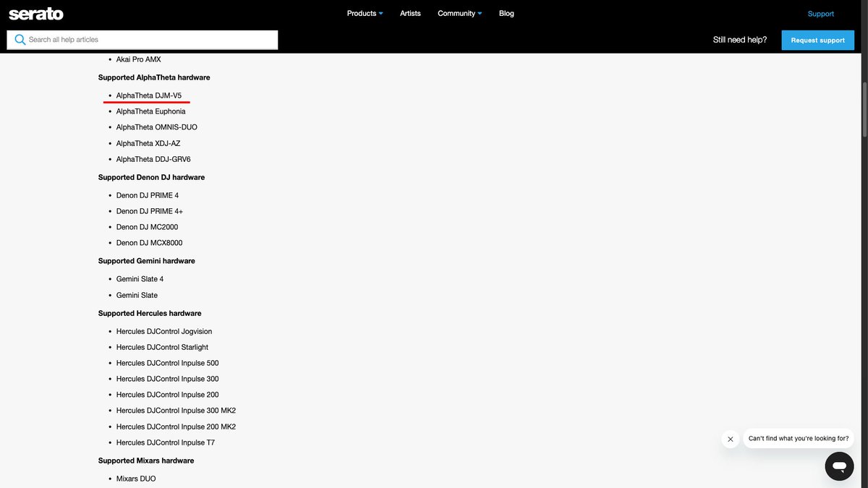Dismiss the "Can't find" chat prompt
Image resolution: width=868 pixels, height=488 pixels.
(x=731, y=439)
